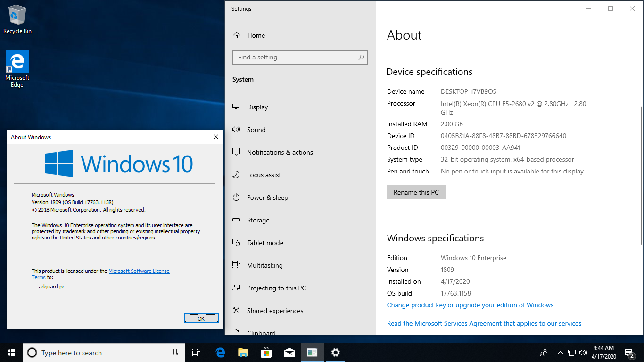
Task: Click the Storage drive icon
Action: (237, 220)
